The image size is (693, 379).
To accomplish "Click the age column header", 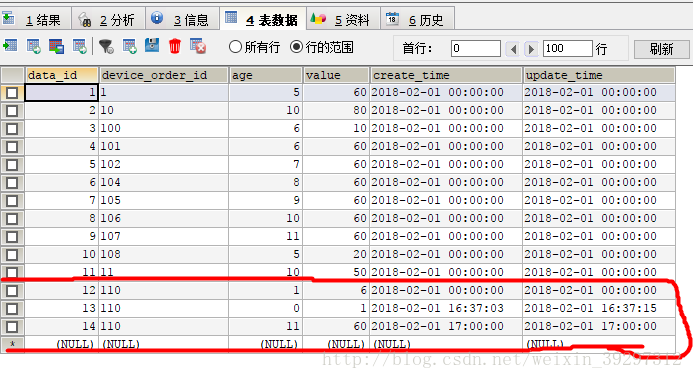I will [x=266, y=75].
